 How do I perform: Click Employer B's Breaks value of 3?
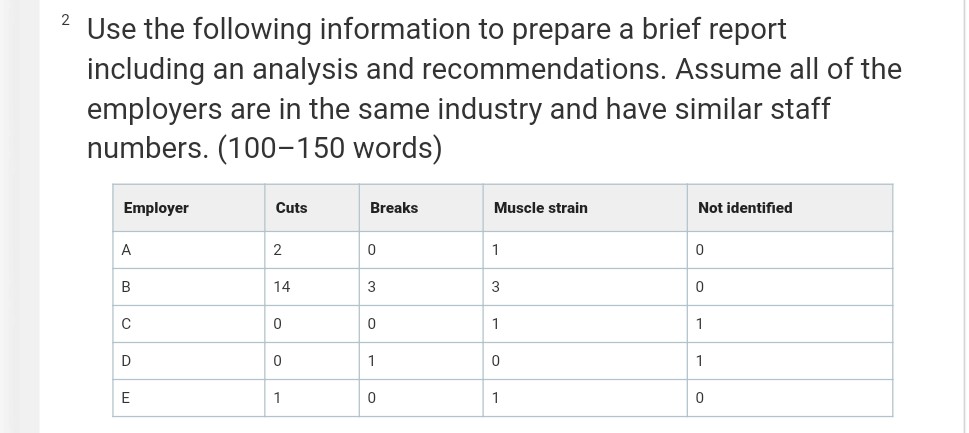click(372, 287)
